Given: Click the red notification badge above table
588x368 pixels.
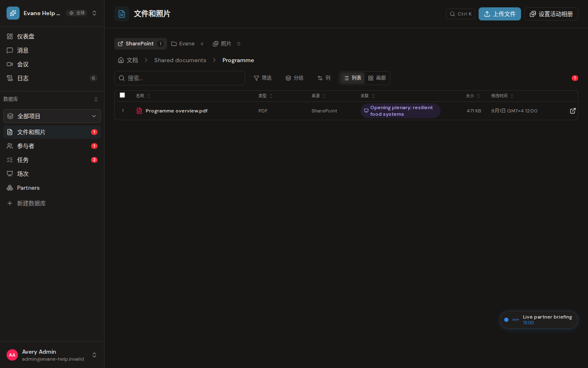Looking at the screenshot, I should tap(575, 78).
